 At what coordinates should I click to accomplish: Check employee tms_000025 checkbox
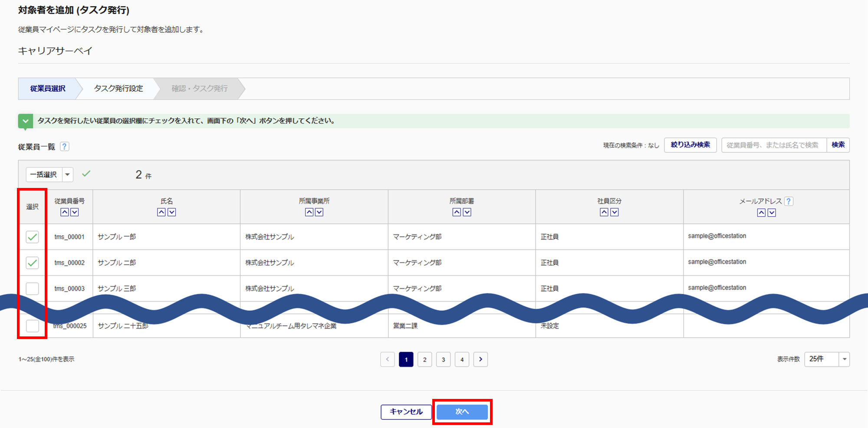coord(33,326)
